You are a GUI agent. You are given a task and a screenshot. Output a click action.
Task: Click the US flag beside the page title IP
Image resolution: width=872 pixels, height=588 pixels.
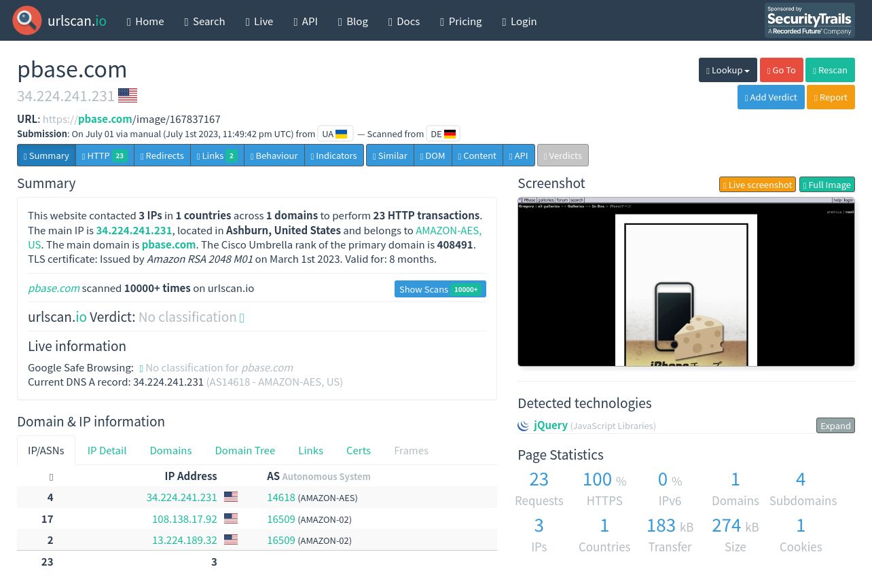click(x=128, y=96)
